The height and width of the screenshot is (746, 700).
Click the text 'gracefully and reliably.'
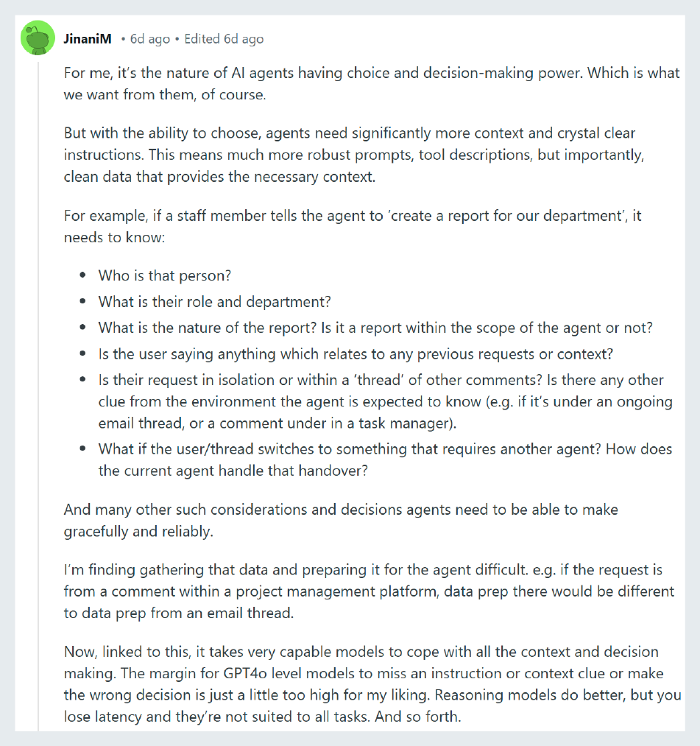[x=138, y=531]
